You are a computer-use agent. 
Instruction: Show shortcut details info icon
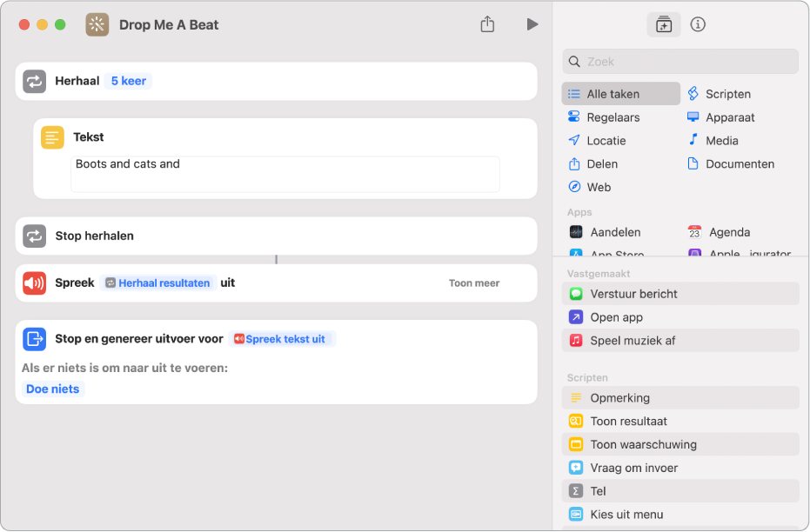pyautogui.click(x=698, y=24)
